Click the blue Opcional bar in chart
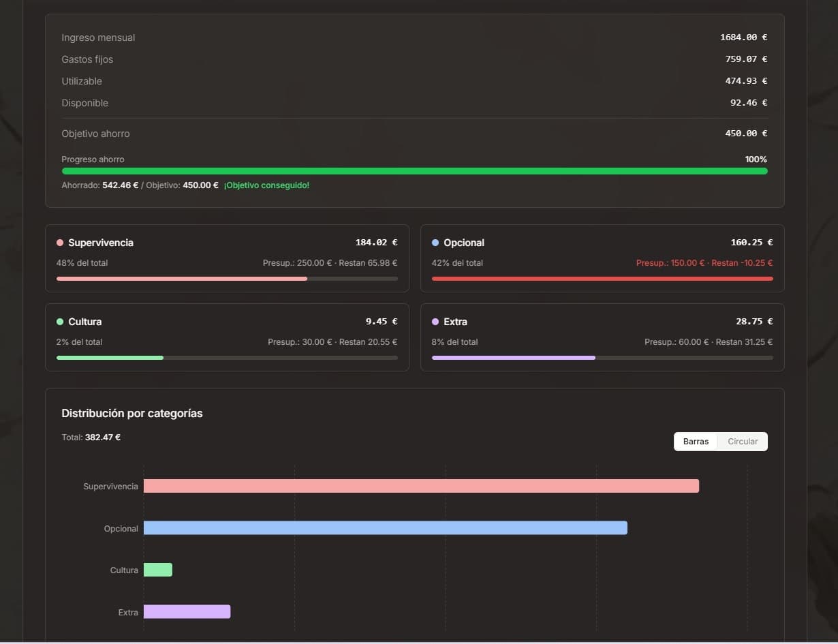This screenshot has width=838, height=644. coord(385,528)
